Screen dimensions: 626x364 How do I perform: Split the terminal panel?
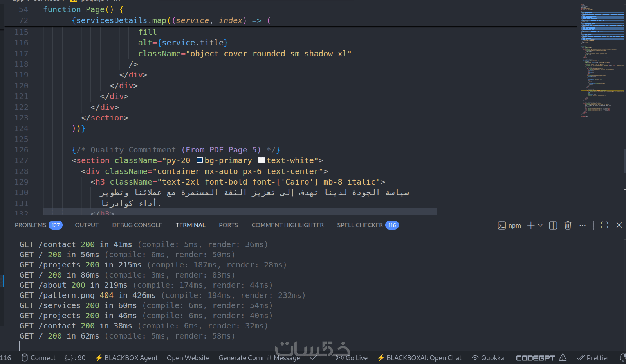pyautogui.click(x=553, y=225)
